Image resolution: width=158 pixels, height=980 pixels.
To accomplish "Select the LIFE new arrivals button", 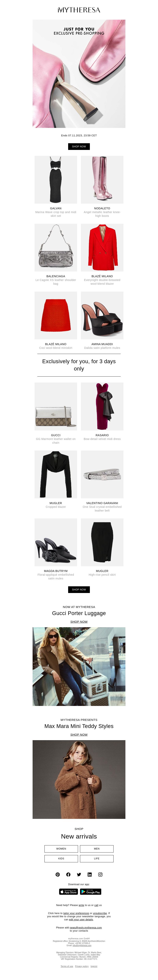I will pos(97,858).
